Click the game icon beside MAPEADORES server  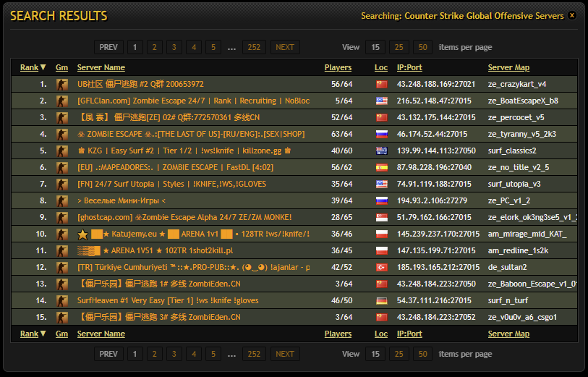62,167
